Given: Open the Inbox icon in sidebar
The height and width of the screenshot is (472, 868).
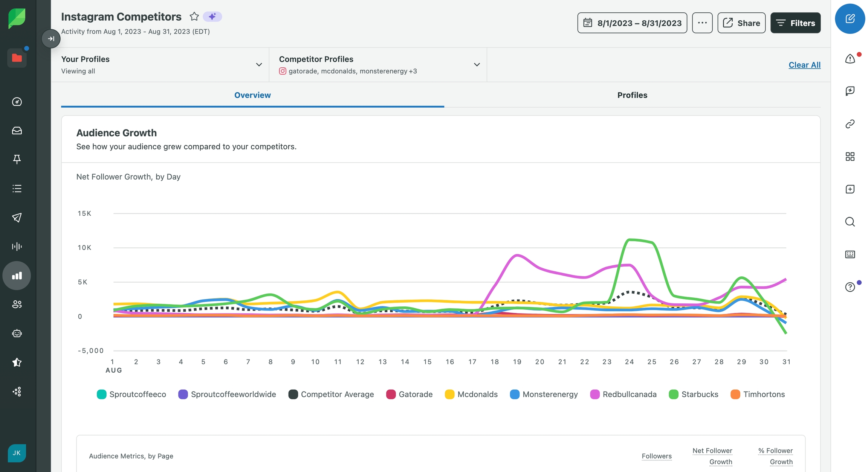Looking at the screenshot, I should click(x=17, y=131).
